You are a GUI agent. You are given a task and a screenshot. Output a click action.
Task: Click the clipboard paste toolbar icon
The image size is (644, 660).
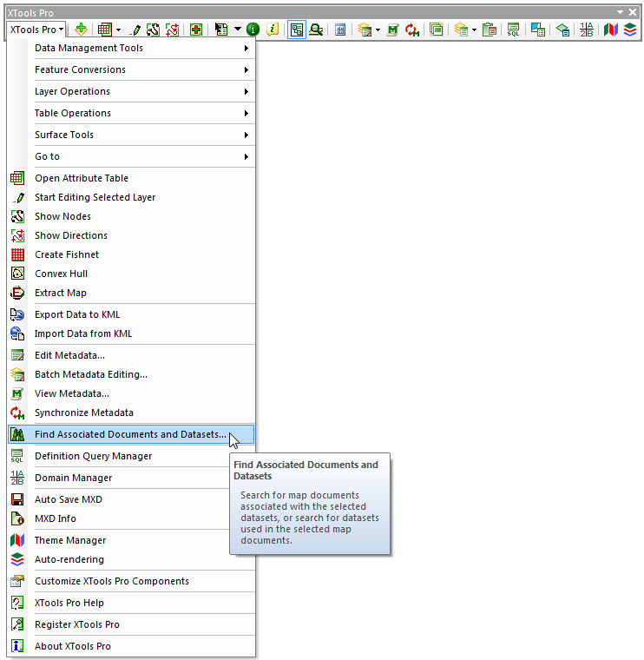[490, 30]
